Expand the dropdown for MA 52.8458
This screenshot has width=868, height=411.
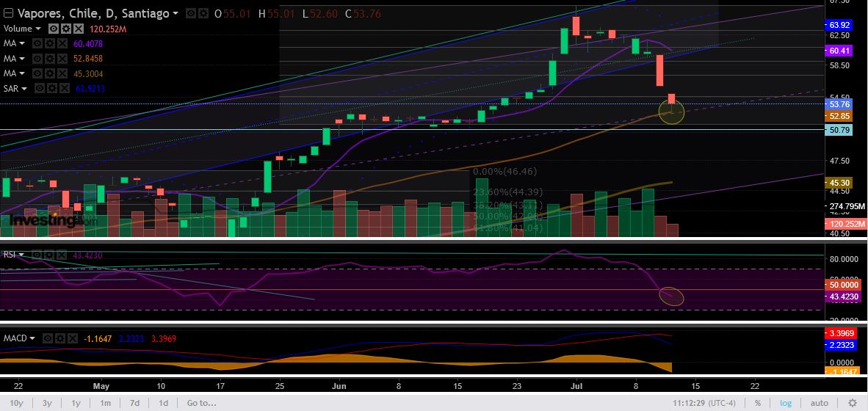pyautogui.click(x=22, y=59)
